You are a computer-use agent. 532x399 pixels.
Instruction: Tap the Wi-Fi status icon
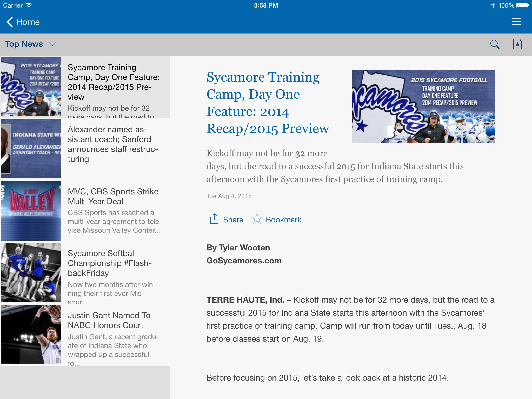[x=29, y=5]
